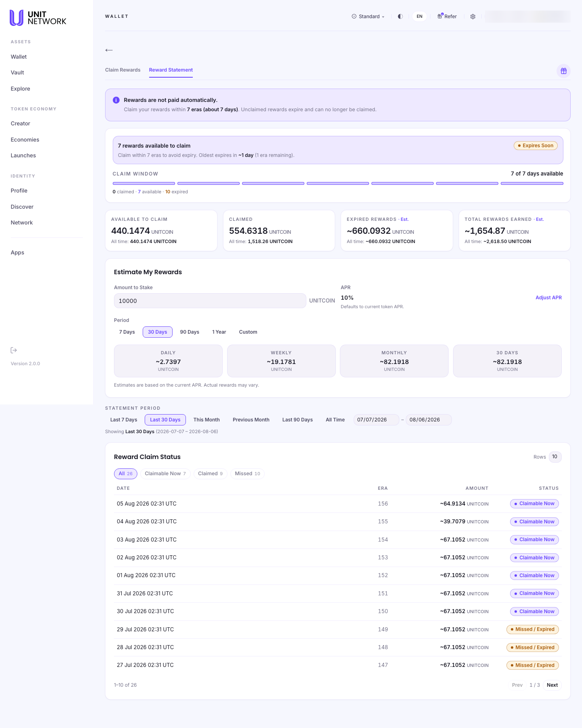Click Missed / Expired badge for era 147
582x728 pixels.
(533, 665)
